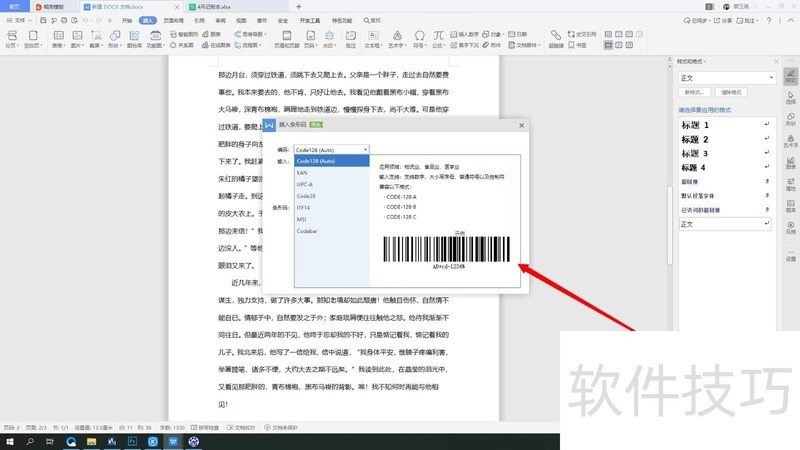Switch to the 开发工具 ribbon tab
Screen dimensions: 800x450
click(310, 20)
